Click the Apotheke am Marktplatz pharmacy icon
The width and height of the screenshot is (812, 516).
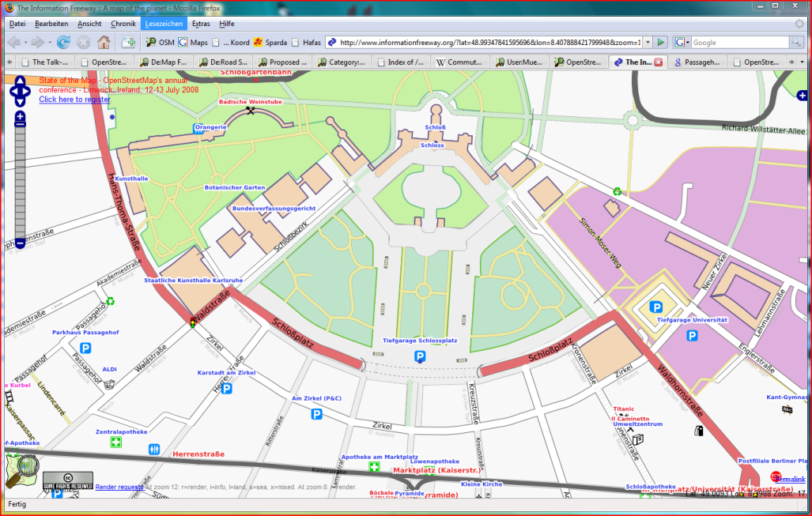(x=374, y=467)
